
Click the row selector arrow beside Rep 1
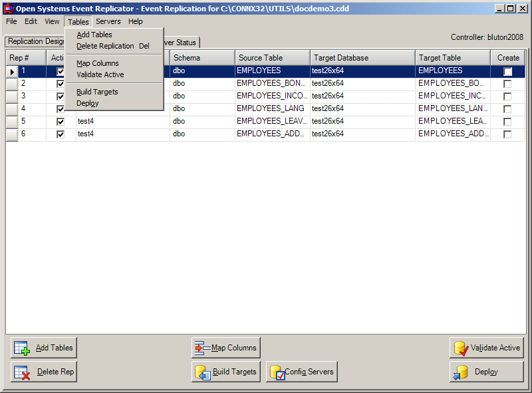[x=11, y=70]
